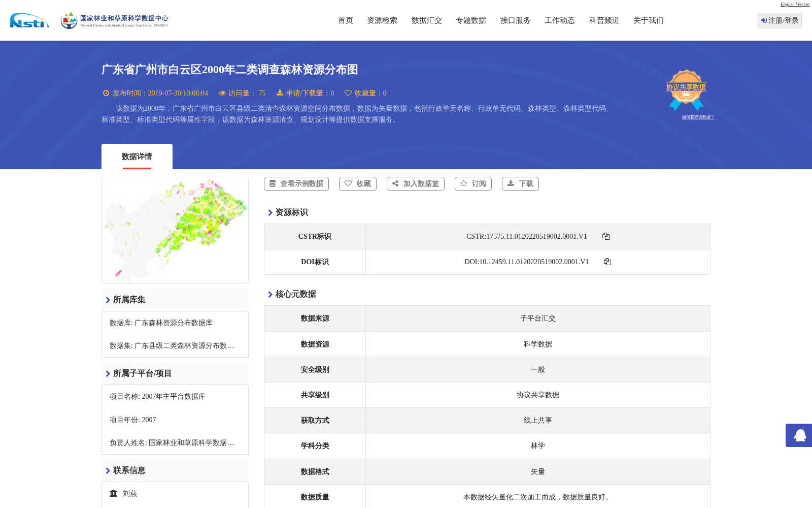The height and width of the screenshot is (508, 812).
Task: Copy the DOI identifier via copy icon
Action: (x=607, y=262)
